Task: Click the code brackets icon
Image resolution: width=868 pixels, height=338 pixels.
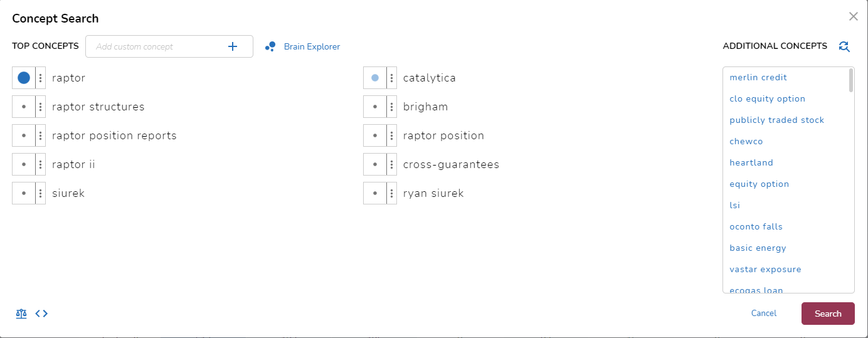Action: (x=41, y=314)
